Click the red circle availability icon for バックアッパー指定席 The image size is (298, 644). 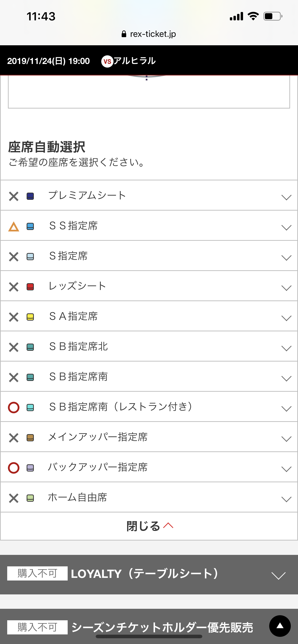[x=13, y=468]
